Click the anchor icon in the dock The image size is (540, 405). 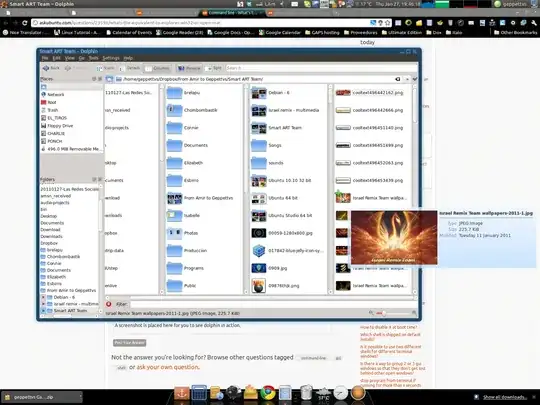click(181, 393)
